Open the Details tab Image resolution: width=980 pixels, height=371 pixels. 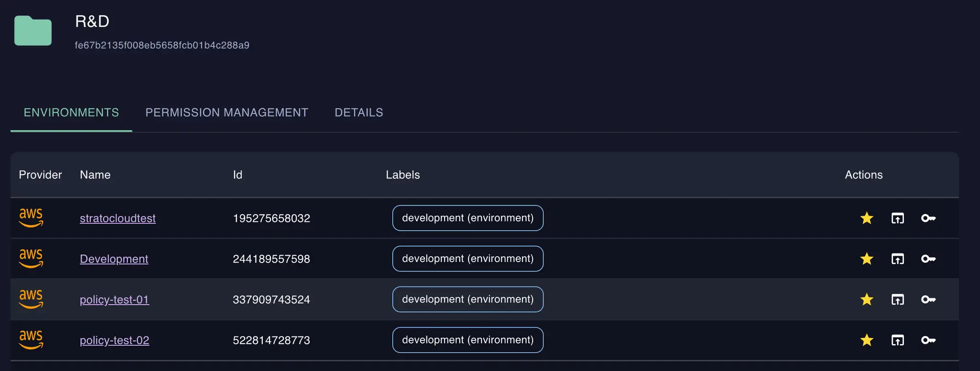coord(359,112)
